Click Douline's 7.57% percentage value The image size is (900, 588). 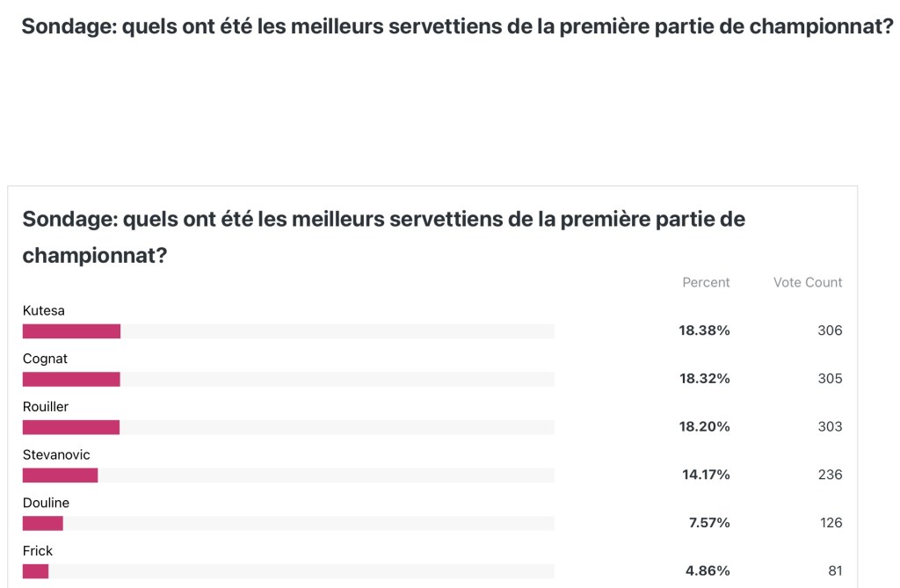[708, 523]
